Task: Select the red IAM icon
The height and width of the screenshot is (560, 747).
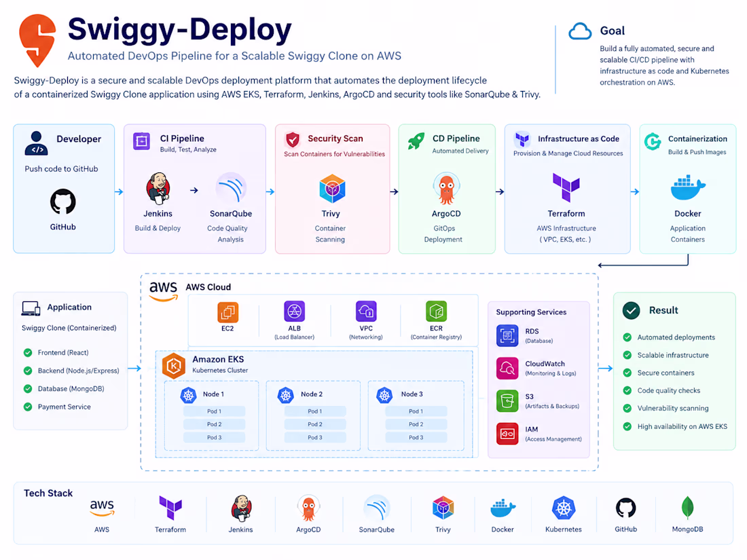Action: pos(507,433)
